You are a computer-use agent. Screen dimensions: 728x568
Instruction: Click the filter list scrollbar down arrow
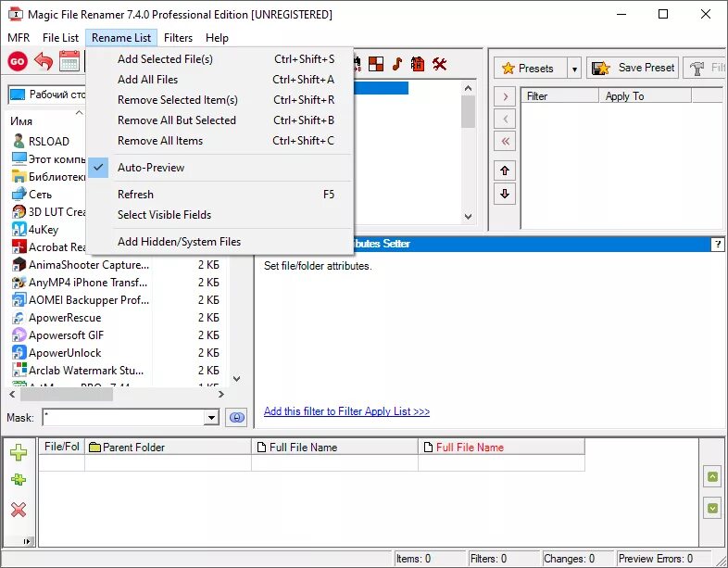(x=468, y=216)
